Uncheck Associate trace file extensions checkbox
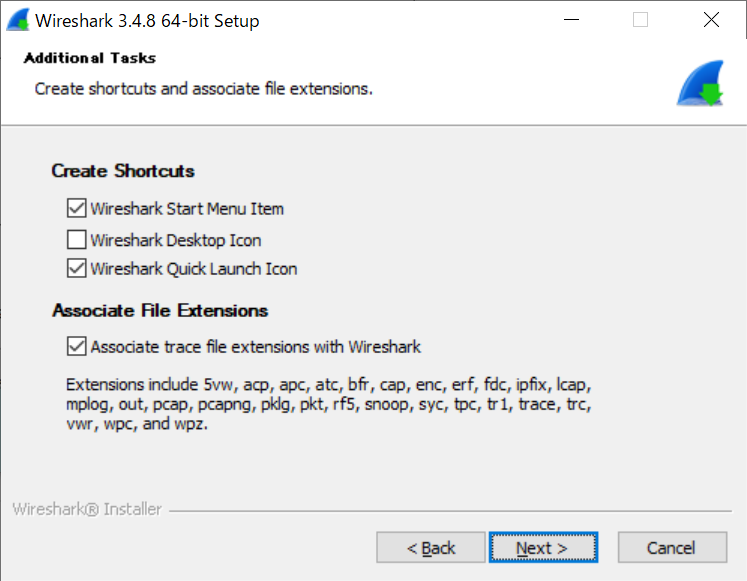Screen dimensions: 747x581 [76, 347]
